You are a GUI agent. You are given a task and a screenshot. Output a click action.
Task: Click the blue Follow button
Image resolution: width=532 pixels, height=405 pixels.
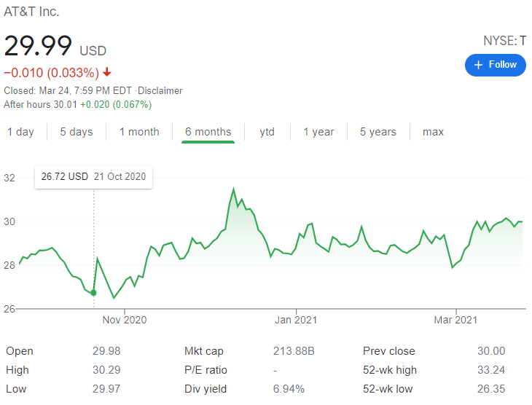click(495, 65)
